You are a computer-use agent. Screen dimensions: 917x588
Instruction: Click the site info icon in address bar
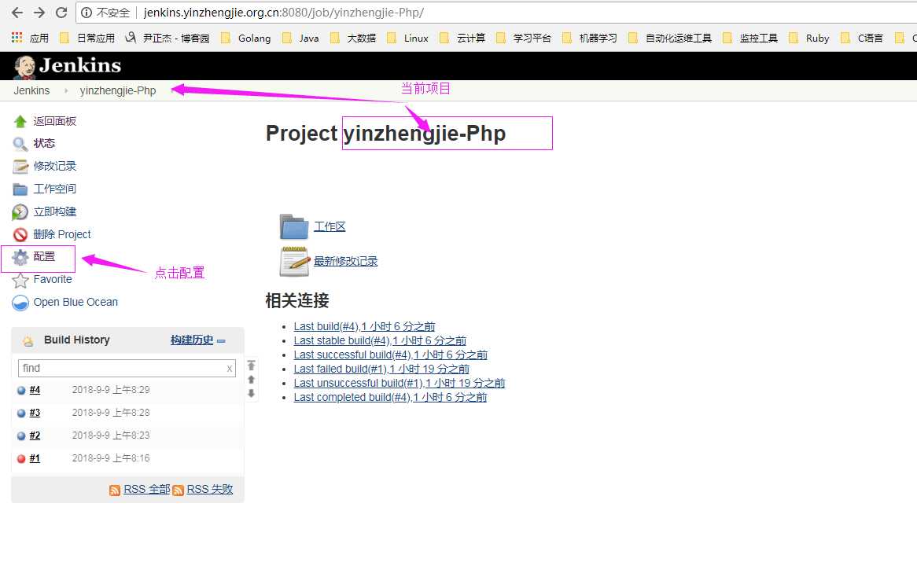(x=86, y=13)
